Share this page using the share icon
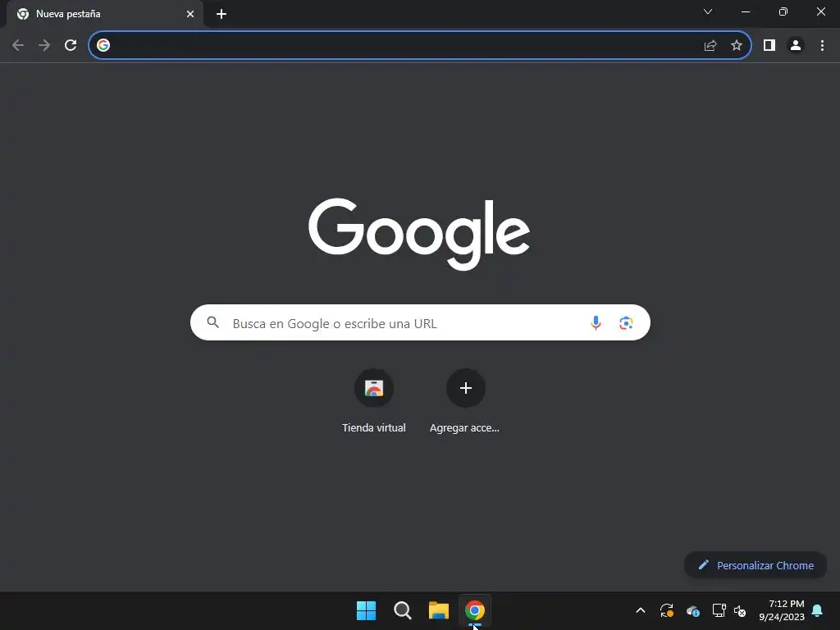This screenshot has height=630, width=840. tap(710, 46)
